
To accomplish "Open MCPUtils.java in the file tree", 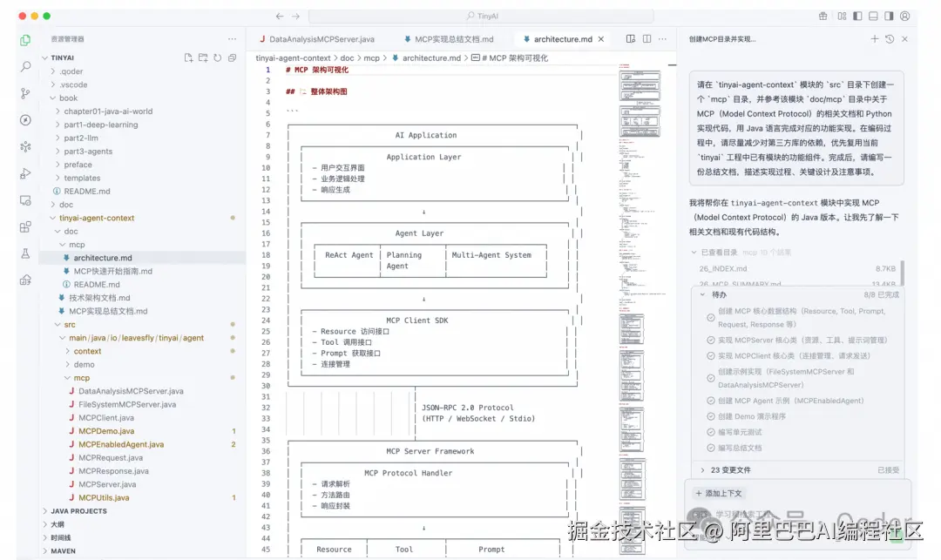I will [104, 497].
